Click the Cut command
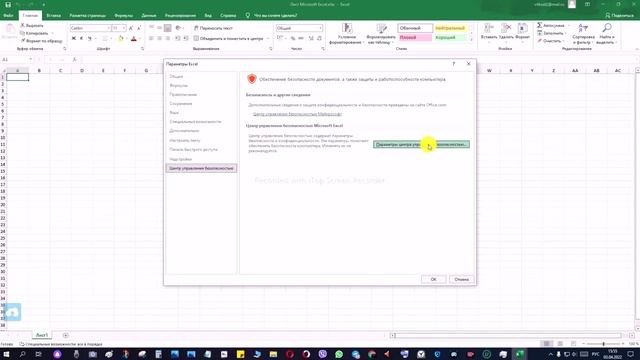640x360 pixels. pos(32,25)
